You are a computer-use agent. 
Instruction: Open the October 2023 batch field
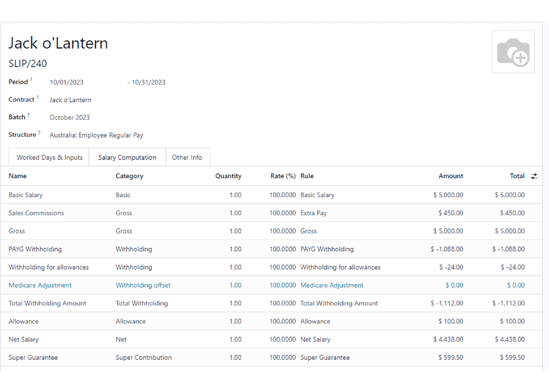[70, 117]
